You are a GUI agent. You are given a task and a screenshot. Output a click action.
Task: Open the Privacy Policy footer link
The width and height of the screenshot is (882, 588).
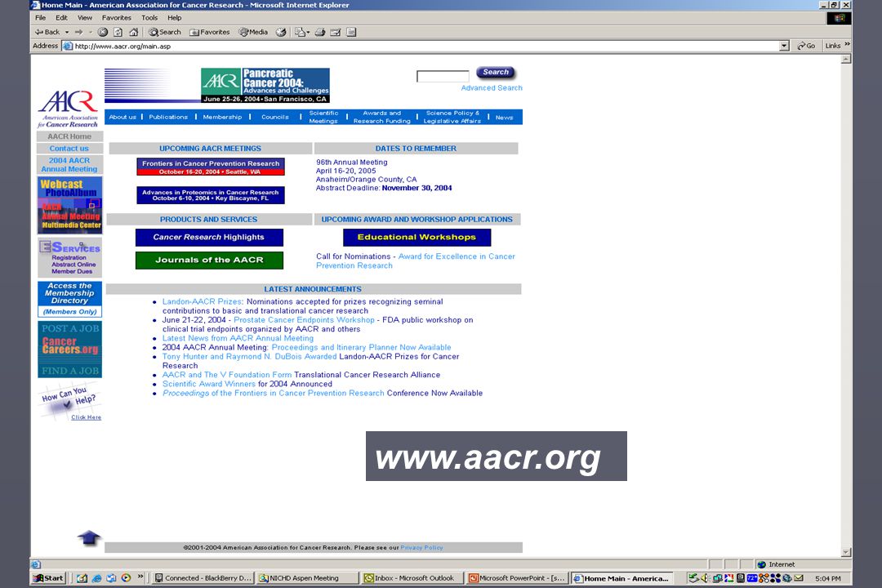click(x=422, y=547)
